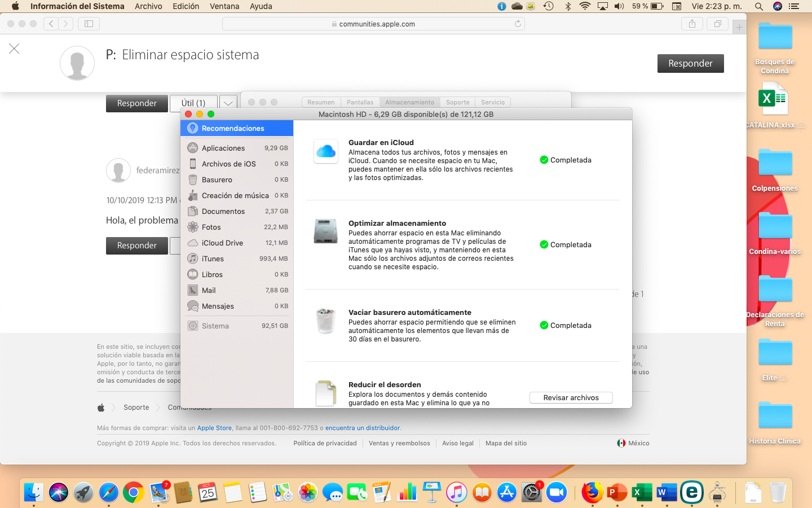Open the Fotos storage category
Image resolution: width=812 pixels, height=508 pixels.
[x=211, y=227]
